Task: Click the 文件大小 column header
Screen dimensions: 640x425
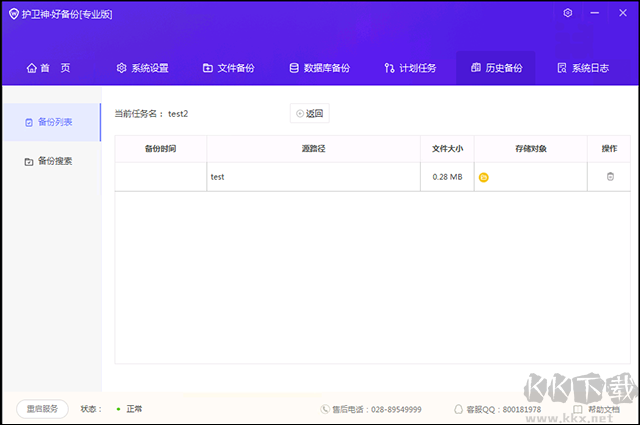Action: (x=447, y=149)
